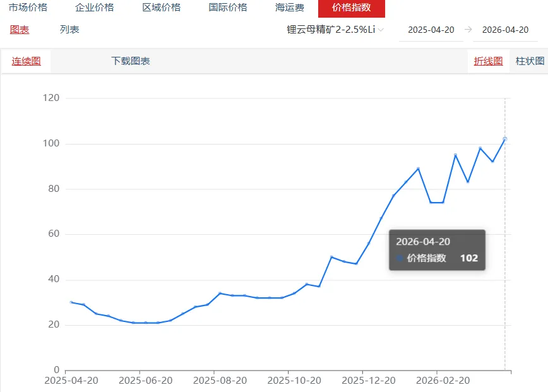Click the blue 价格指数 legend dot in tooltip
This screenshot has height=392, width=548.
click(399, 258)
